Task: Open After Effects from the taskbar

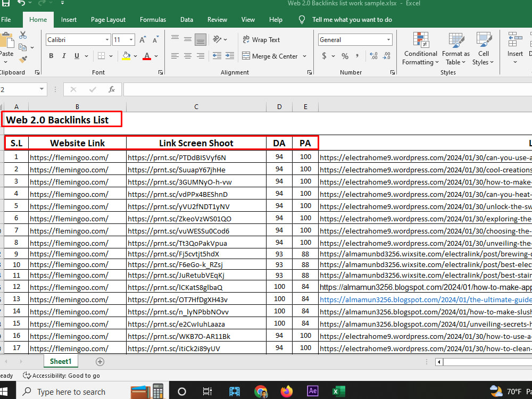Action: click(x=312, y=391)
